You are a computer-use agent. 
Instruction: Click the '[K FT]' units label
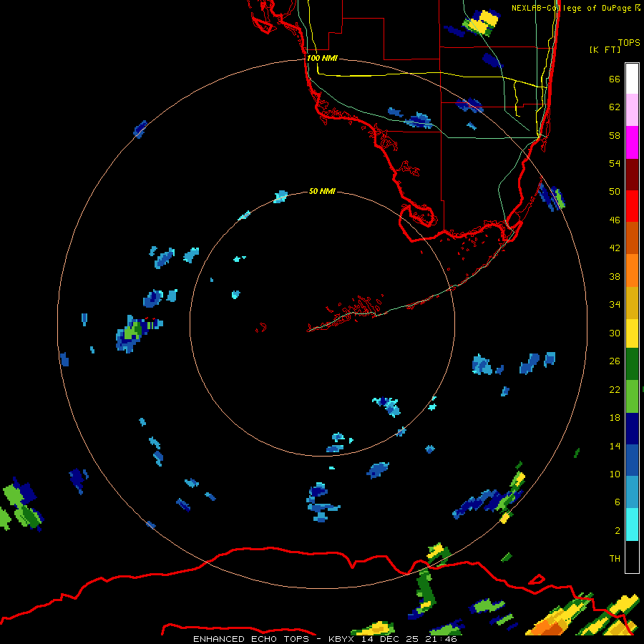click(x=605, y=49)
